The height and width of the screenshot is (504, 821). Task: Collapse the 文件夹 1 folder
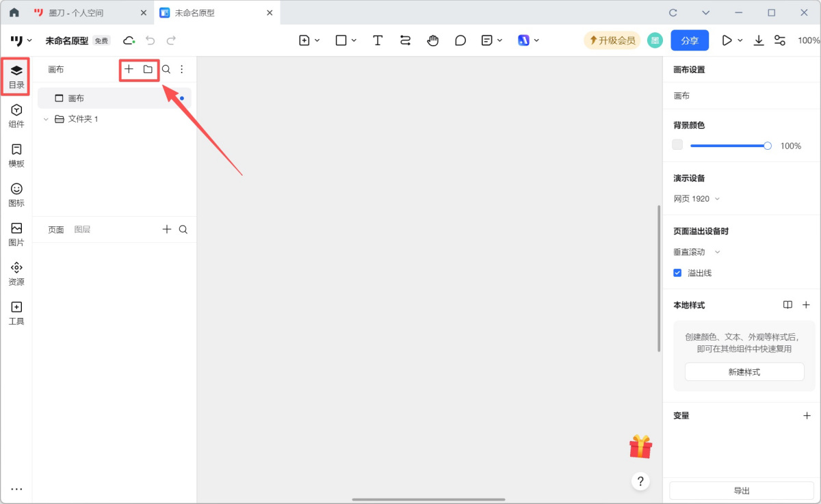pos(46,119)
